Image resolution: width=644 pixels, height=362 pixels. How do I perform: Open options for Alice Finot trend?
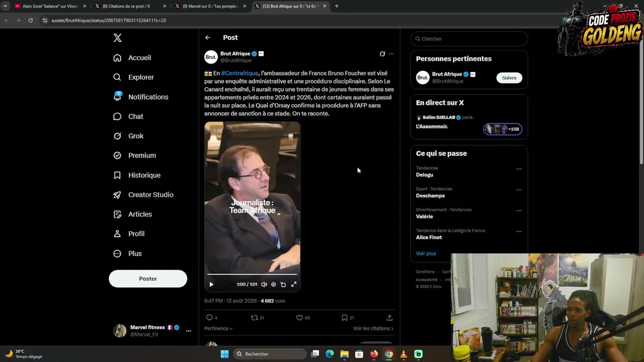click(519, 232)
